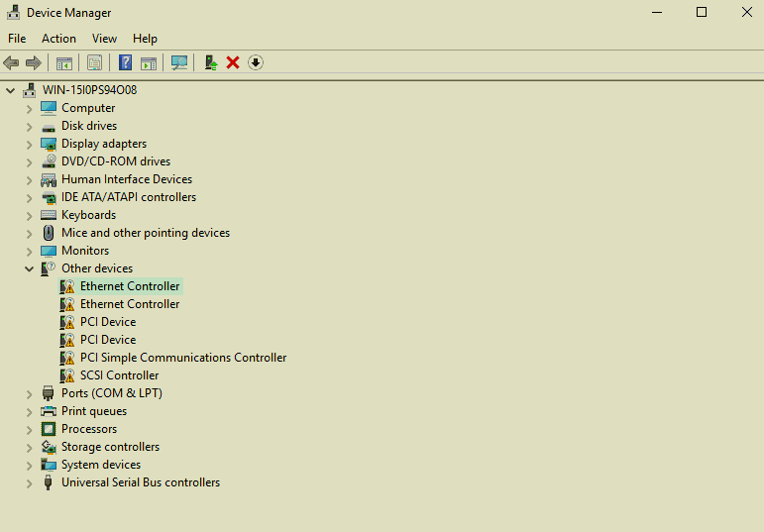Click the Properties toolbar icon
764x532 pixels.
click(94, 62)
